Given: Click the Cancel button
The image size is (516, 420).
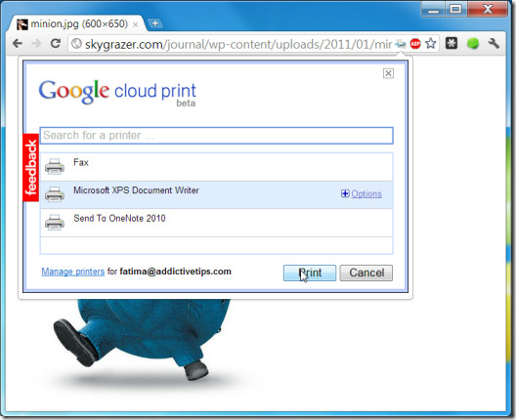Looking at the screenshot, I should pyautogui.click(x=366, y=273).
